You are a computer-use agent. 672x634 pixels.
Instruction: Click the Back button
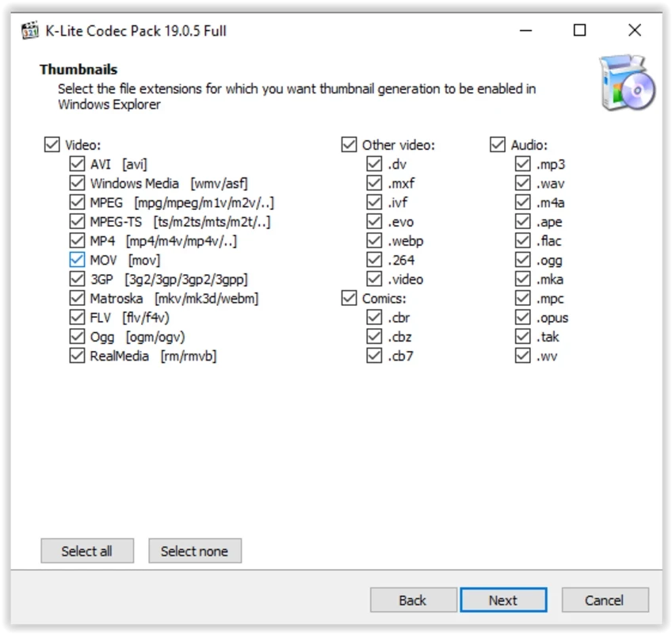pyautogui.click(x=412, y=600)
